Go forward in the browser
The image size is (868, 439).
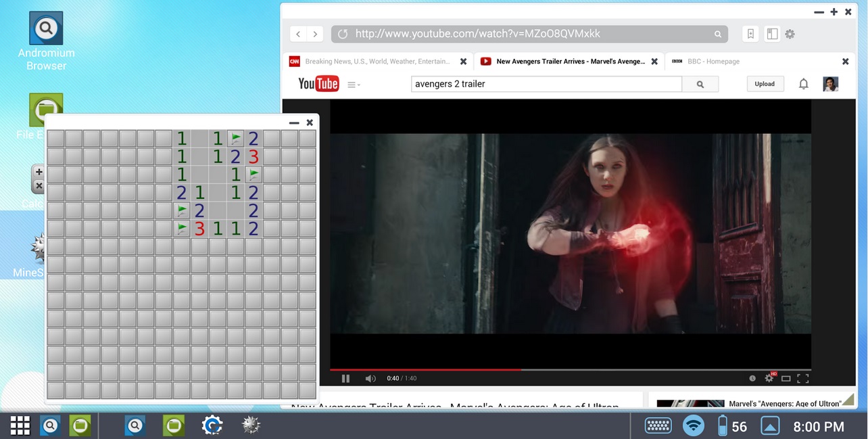(315, 34)
